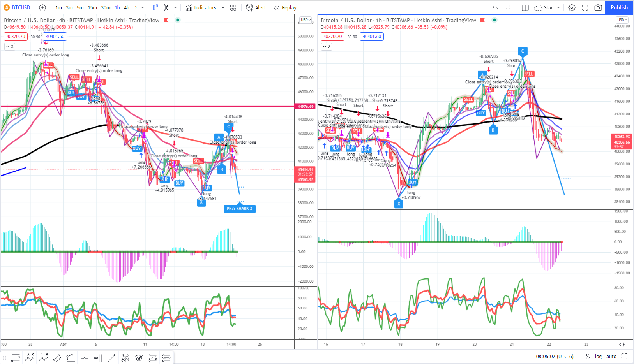Switch to the 3m timeframe
This screenshot has height=364, width=634.
click(69, 7)
